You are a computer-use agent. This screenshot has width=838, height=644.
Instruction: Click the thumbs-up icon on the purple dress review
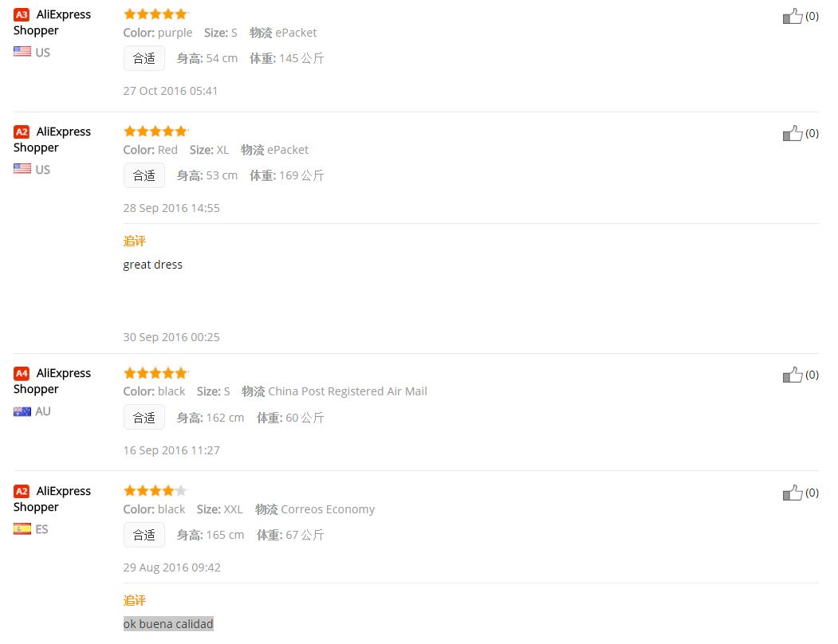pyautogui.click(x=792, y=16)
